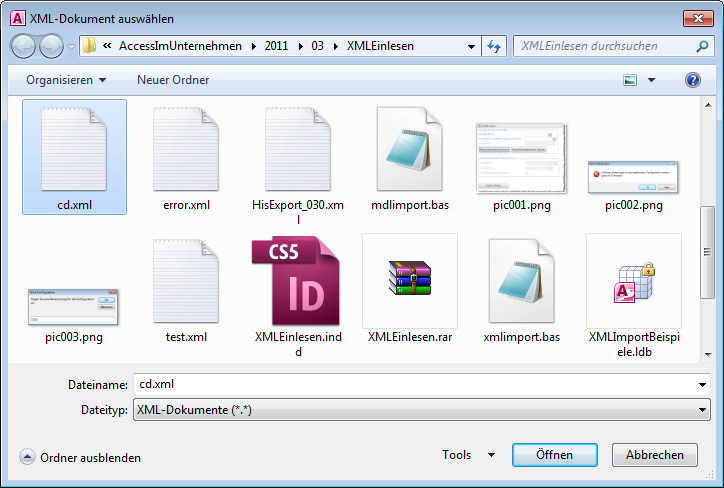Select the XMLImportBeispiele.ldb Access lock file

tap(633, 281)
